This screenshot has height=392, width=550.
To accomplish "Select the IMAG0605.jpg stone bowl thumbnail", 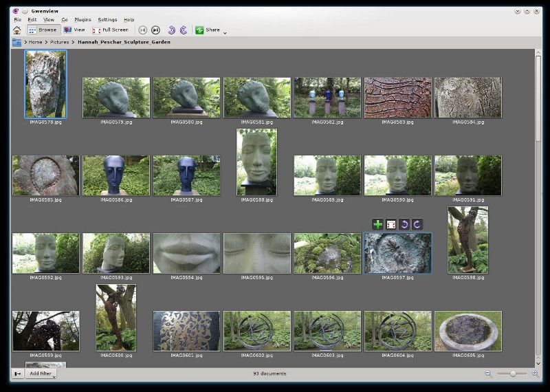I will tap(468, 331).
